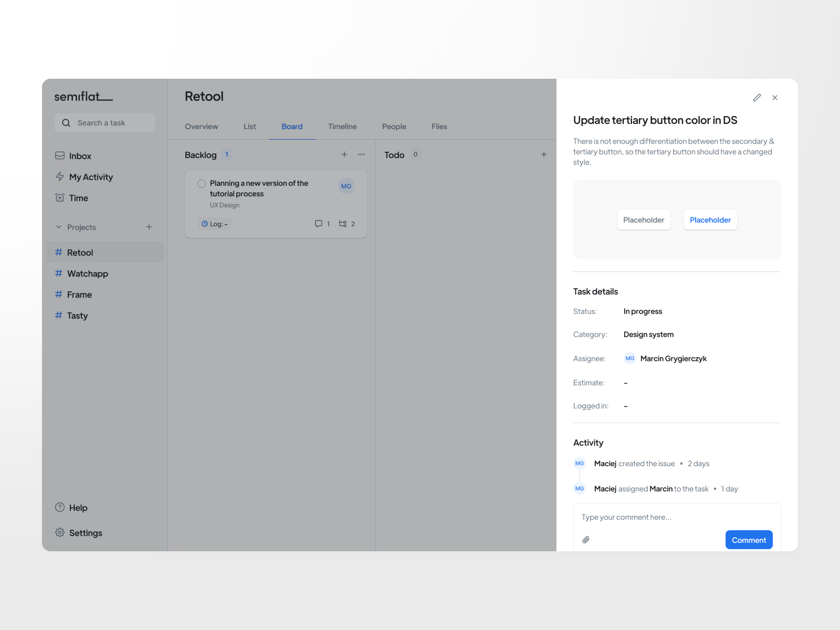Switch to the Timeline tab
This screenshot has height=630, width=840.
342,126
